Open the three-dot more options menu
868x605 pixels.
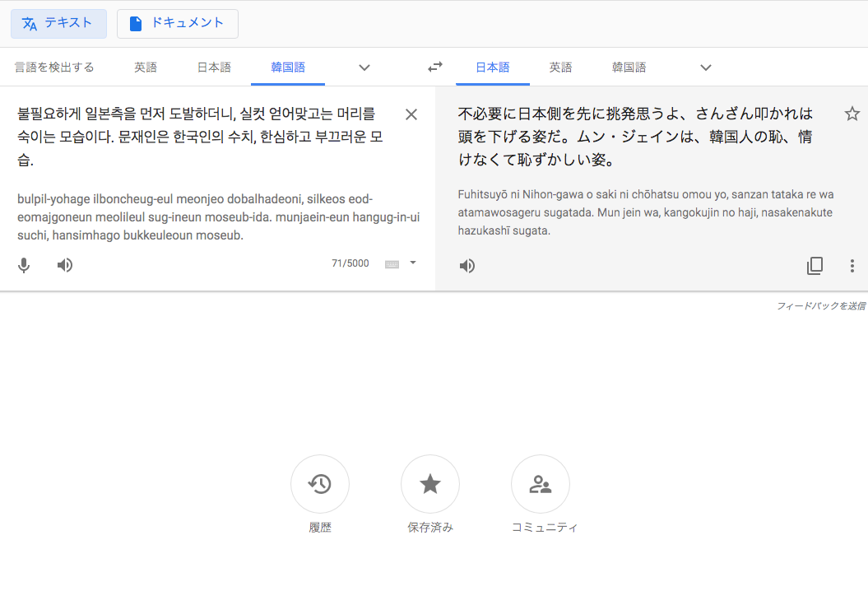[x=852, y=266]
